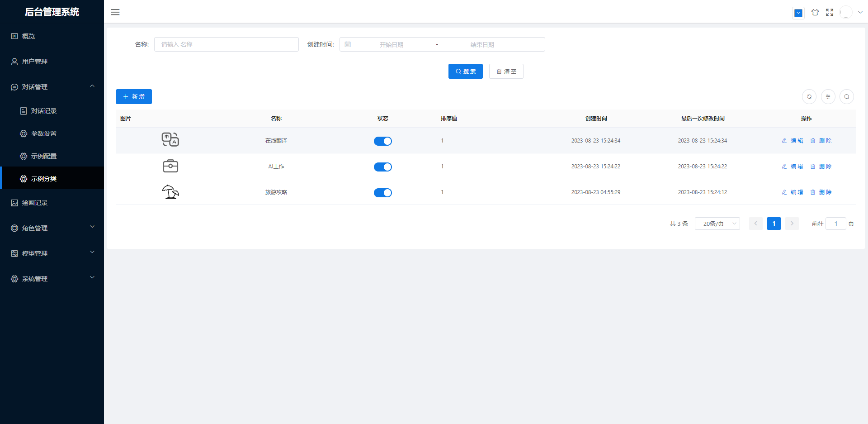The width and height of the screenshot is (868, 424).
Task: Toggle the AI工作 status switch
Action: pos(382,167)
